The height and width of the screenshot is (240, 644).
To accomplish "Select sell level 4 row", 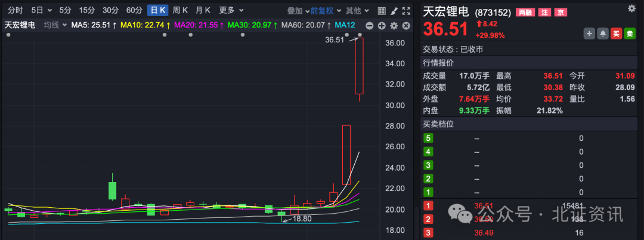I will [x=528, y=152].
